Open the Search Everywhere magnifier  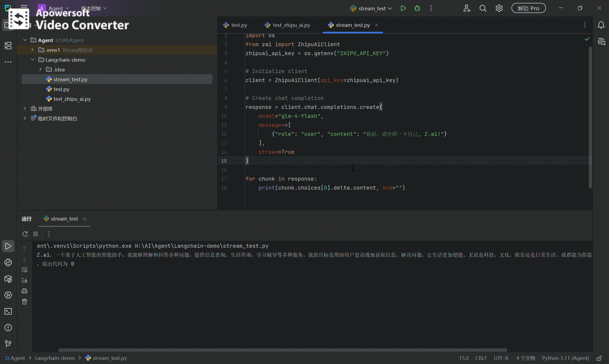pos(483,8)
